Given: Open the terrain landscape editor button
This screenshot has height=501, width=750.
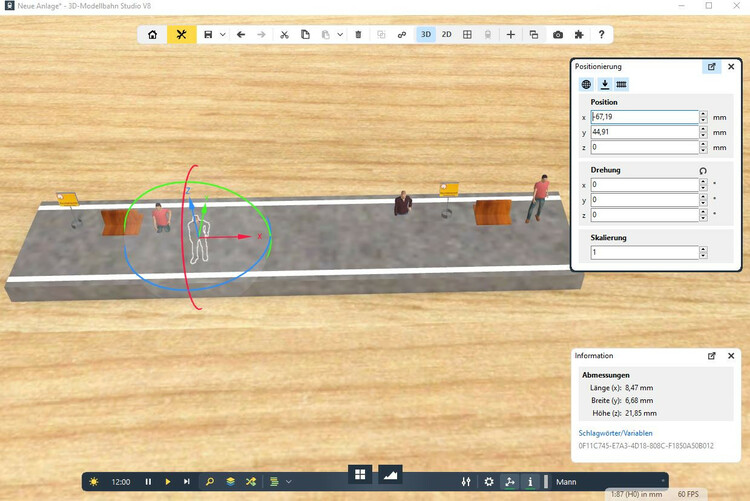Looking at the screenshot, I should [390, 475].
